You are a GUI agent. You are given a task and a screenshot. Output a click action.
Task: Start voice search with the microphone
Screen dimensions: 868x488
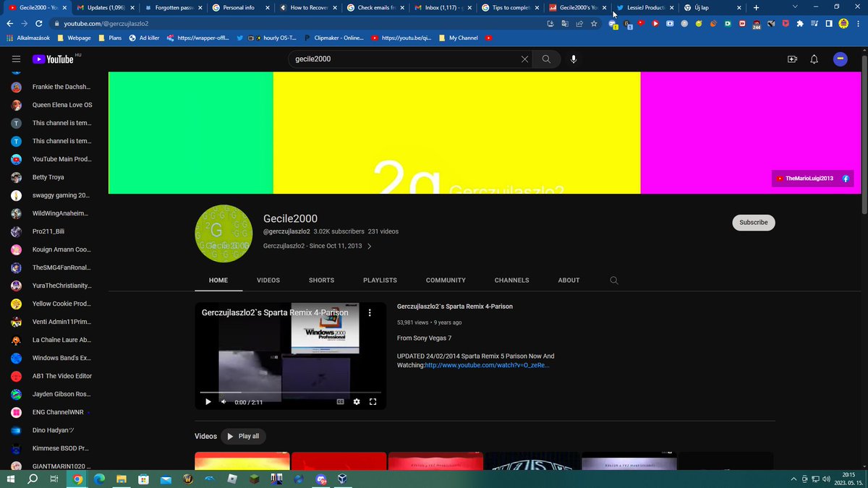point(574,59)
